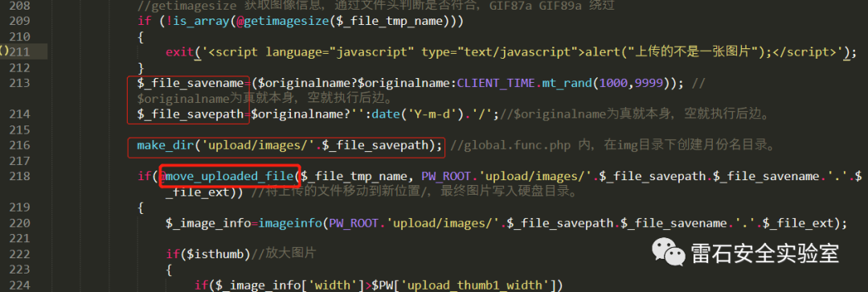The width and height of the screenshot is (868, 292).
Task: Click line number 220 in the gutter
Action: pos(20,224)
